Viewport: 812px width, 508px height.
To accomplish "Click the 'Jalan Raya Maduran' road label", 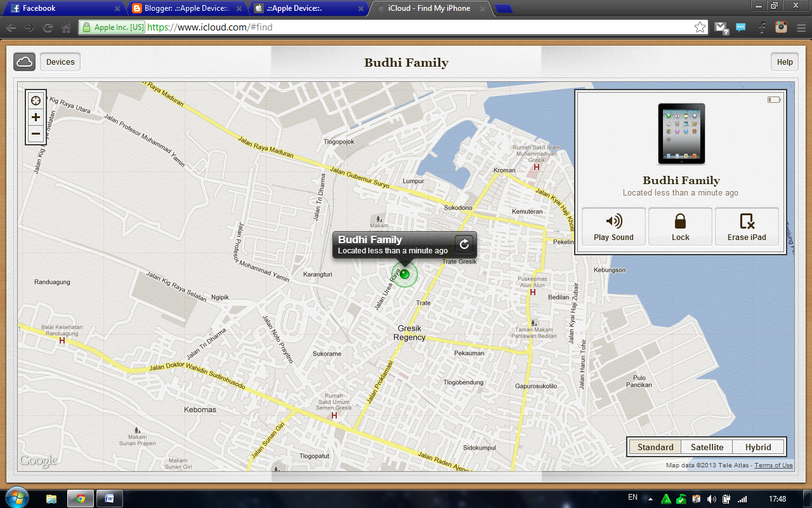I will 265,147.
